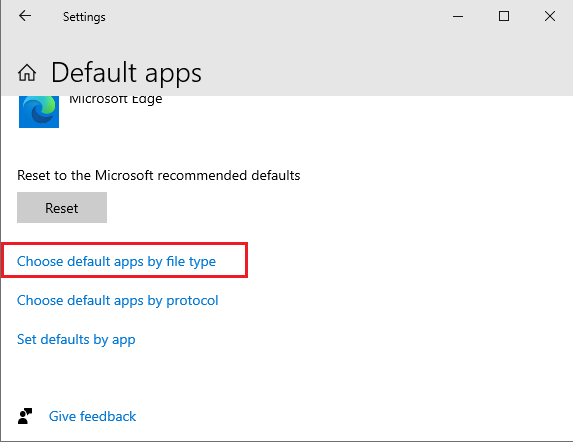
Task: Click the Default apps page heading
Action: coord(126,73)
